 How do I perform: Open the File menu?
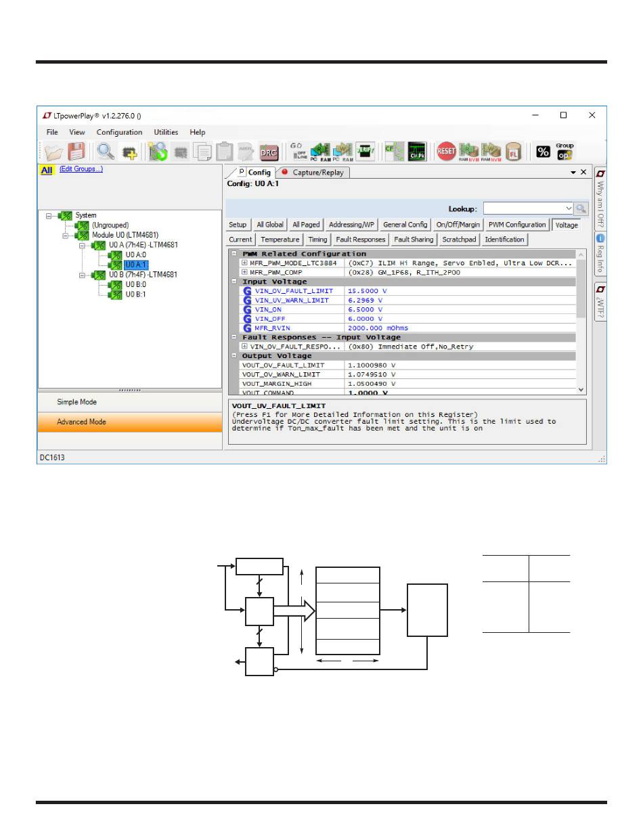[52, 133]
